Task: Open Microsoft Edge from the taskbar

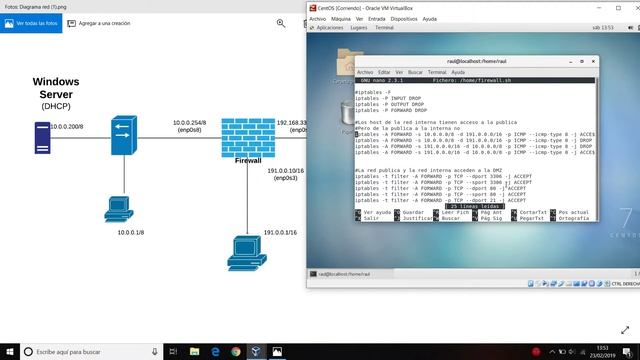Action: [x=215, y=351]
